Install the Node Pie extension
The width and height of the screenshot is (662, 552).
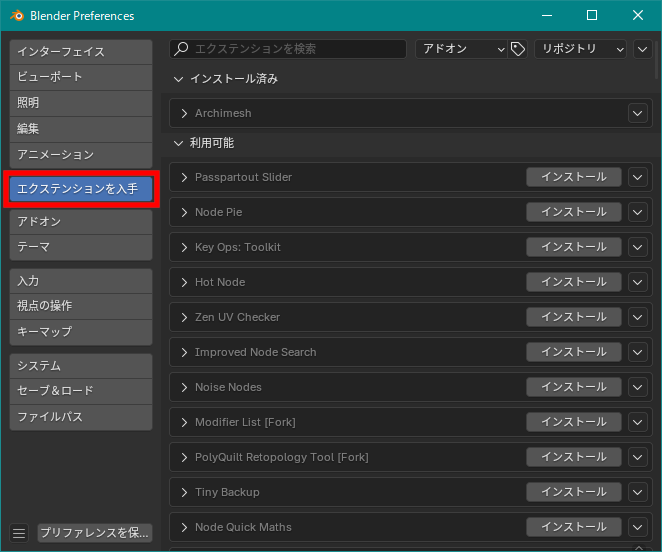pyautogui.click(x=574, y=212)
